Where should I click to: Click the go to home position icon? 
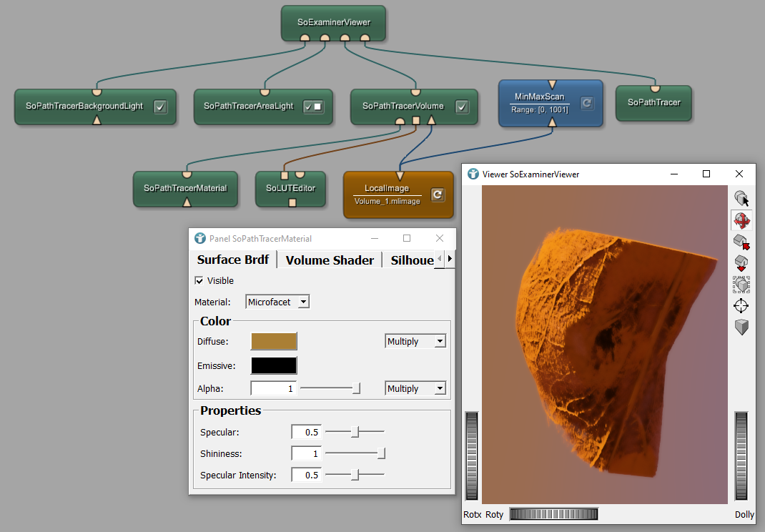click(741, 242)
